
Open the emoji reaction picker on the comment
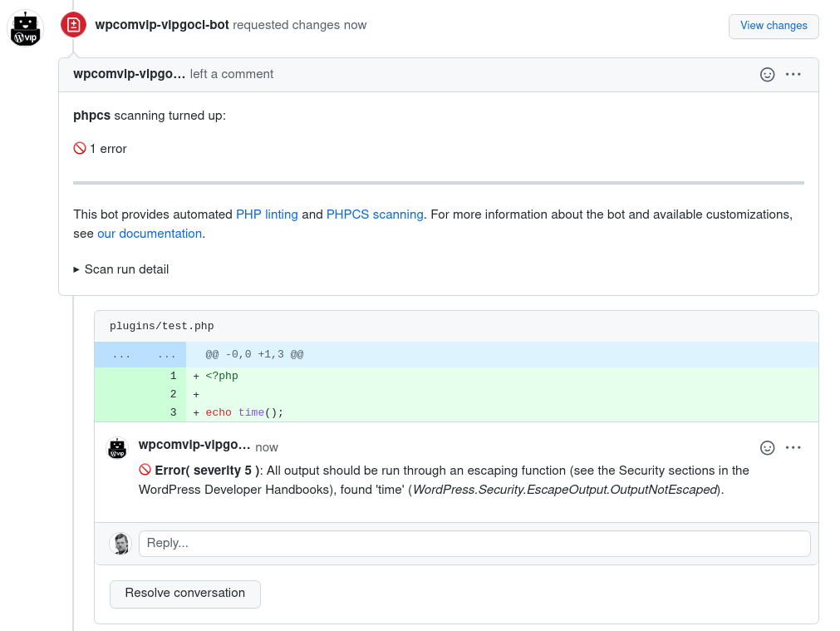766,74
